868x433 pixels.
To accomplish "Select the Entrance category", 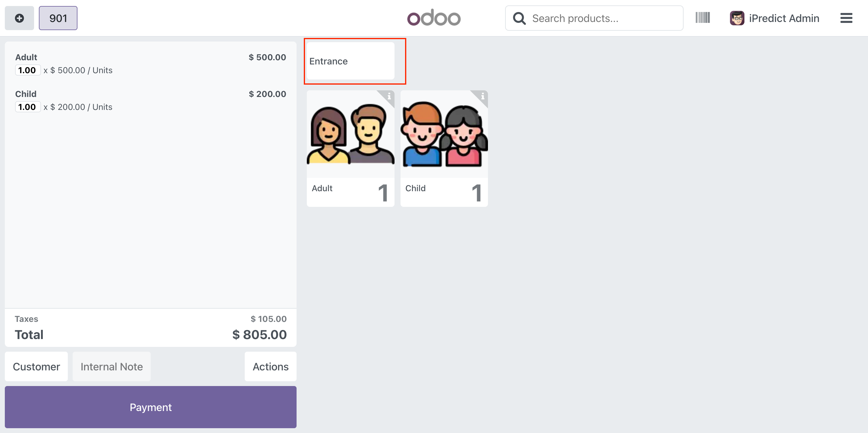I will 350,61.
